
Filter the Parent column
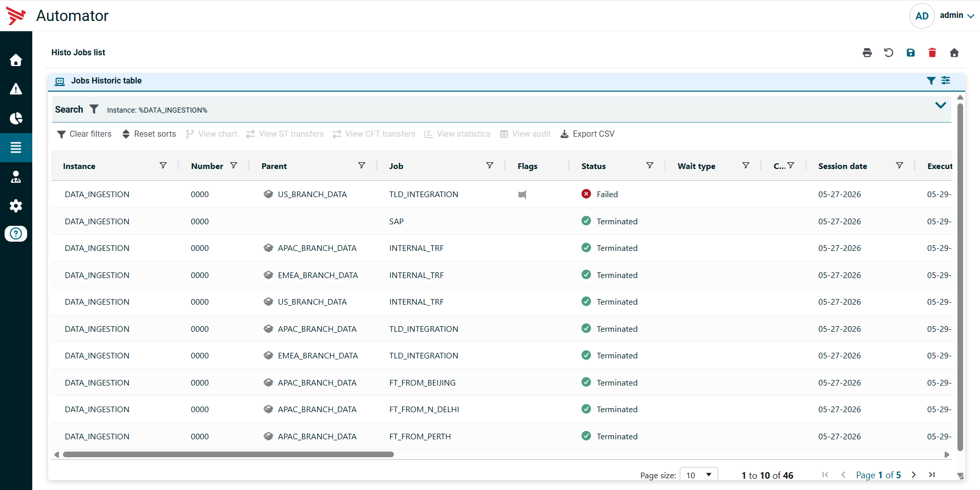point(362,165)
